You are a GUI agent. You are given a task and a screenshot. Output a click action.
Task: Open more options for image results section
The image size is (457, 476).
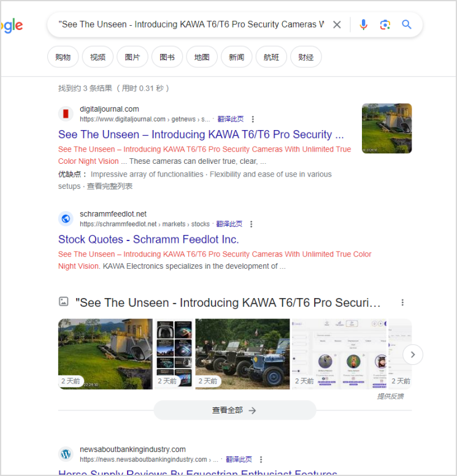(x=402, y=302)
